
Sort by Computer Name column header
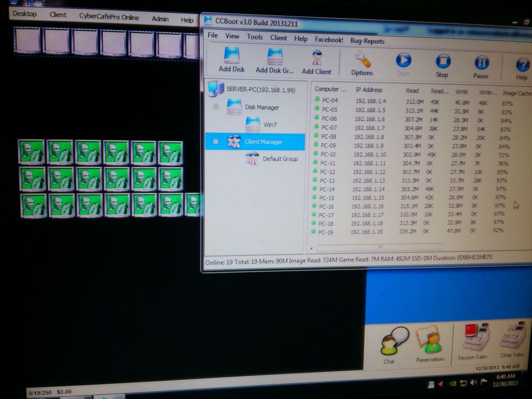330,89
